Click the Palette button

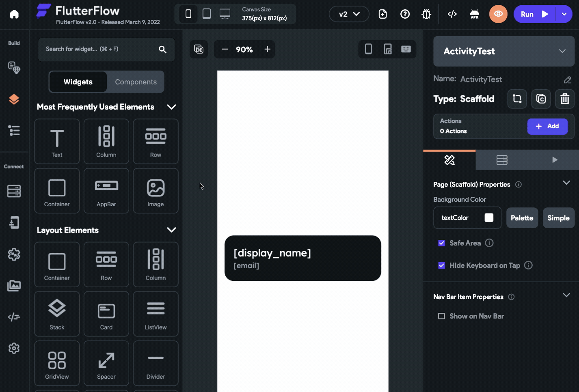[522, 218]
